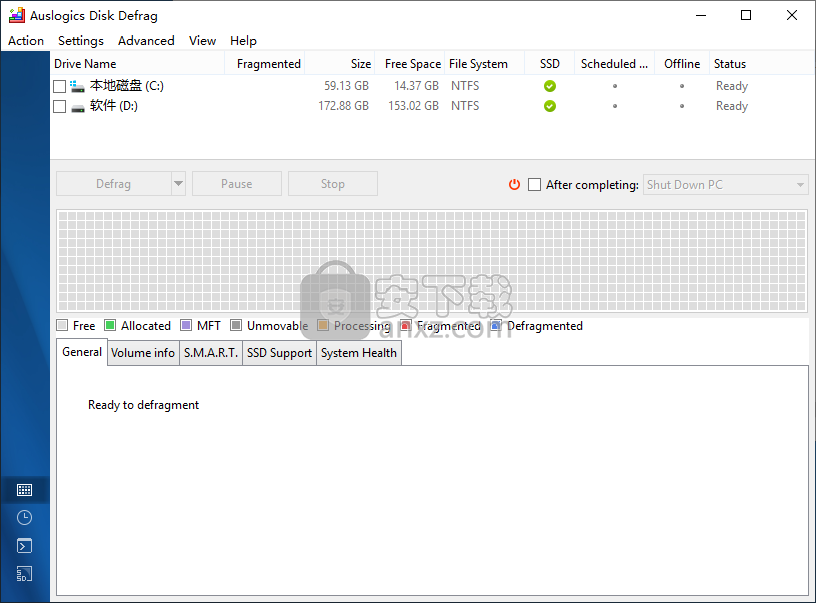Open the SSD sidebar icon

pyautogui.click(x=24, y=574)
